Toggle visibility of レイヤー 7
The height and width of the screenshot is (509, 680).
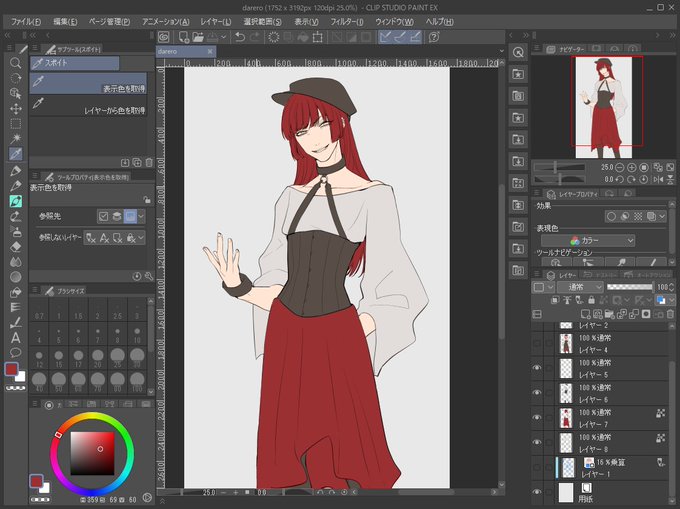(x=537, y=418)
